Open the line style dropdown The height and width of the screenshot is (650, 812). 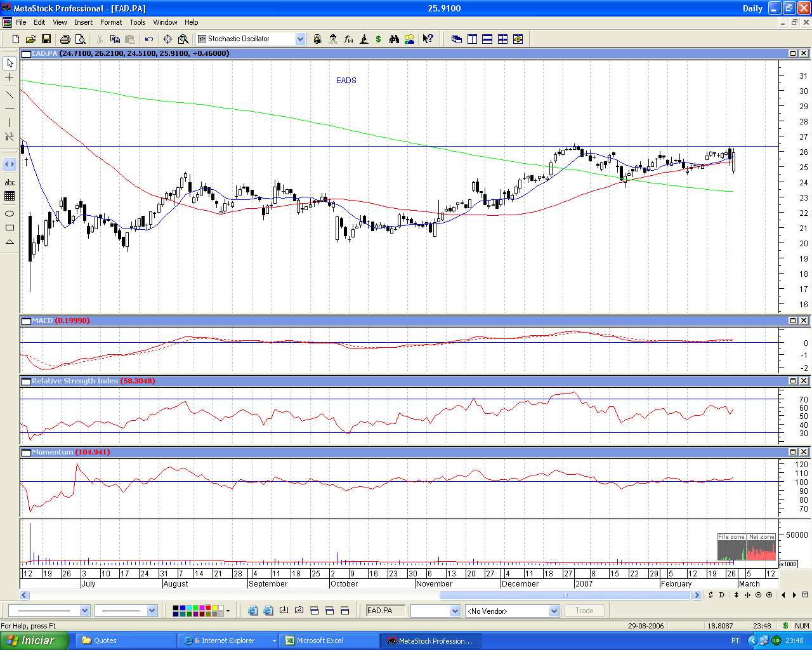pyautogui.click(x=85, y=611)
